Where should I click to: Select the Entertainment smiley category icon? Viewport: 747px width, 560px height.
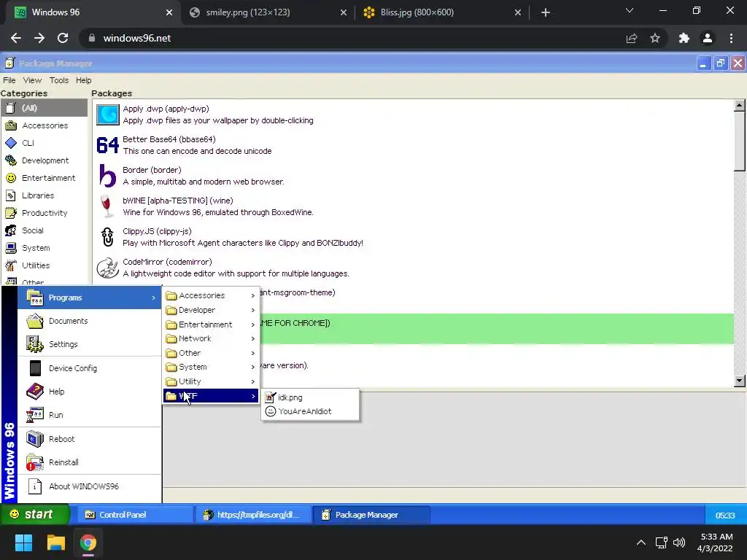point(11,178)
